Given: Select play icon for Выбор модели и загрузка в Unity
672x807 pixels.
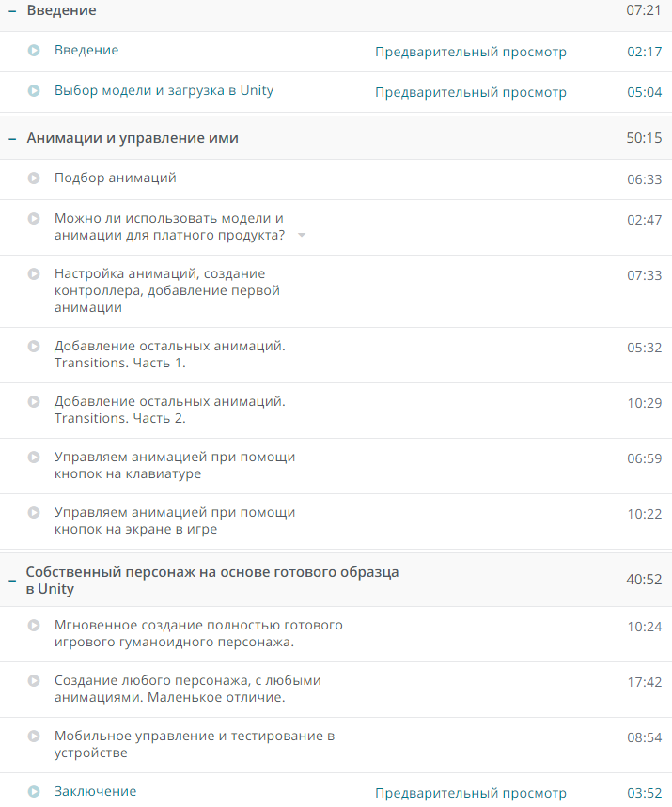Looking at the screenshot, I should tap(32, 92).
